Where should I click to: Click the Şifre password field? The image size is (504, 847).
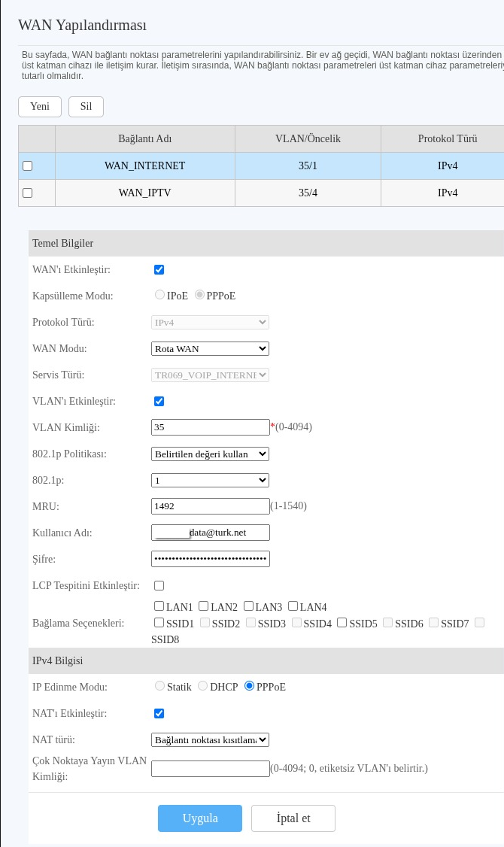[x=210, y=559]
